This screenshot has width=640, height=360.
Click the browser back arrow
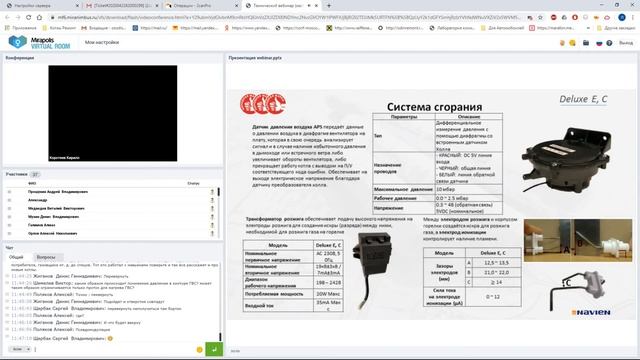pos(7,18)
